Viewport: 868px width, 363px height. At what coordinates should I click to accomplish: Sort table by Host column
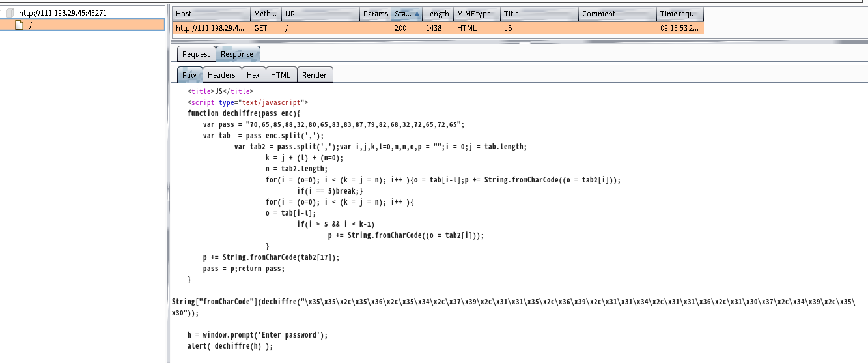(x=211, y=14)
